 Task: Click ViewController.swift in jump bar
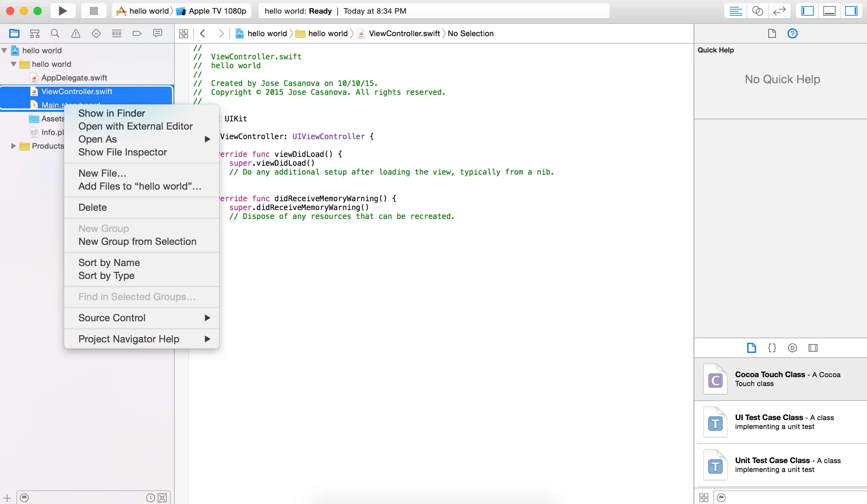click(x=399, y=33)
